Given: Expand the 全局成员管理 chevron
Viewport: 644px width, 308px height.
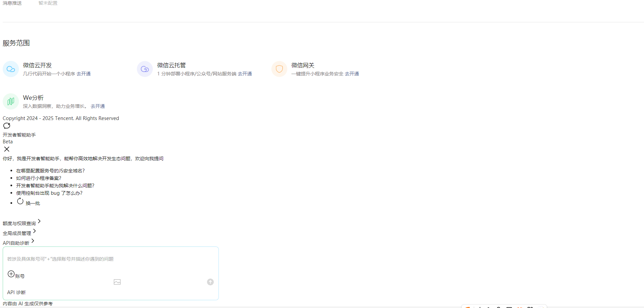Looking at the screenshot, I should pyautogui.click(x=34, y=231).
